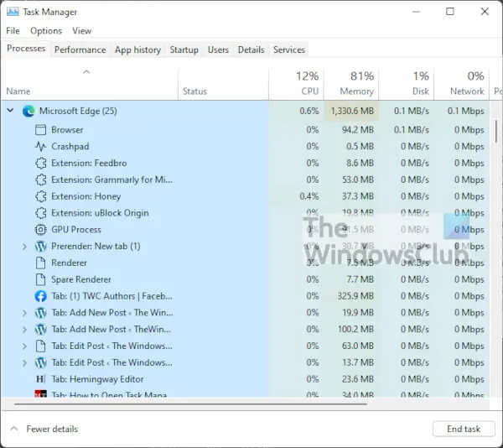Click the Browser process window icon
Image resolution: width=503 pixels, height=448 pixels.
[40, 130]
